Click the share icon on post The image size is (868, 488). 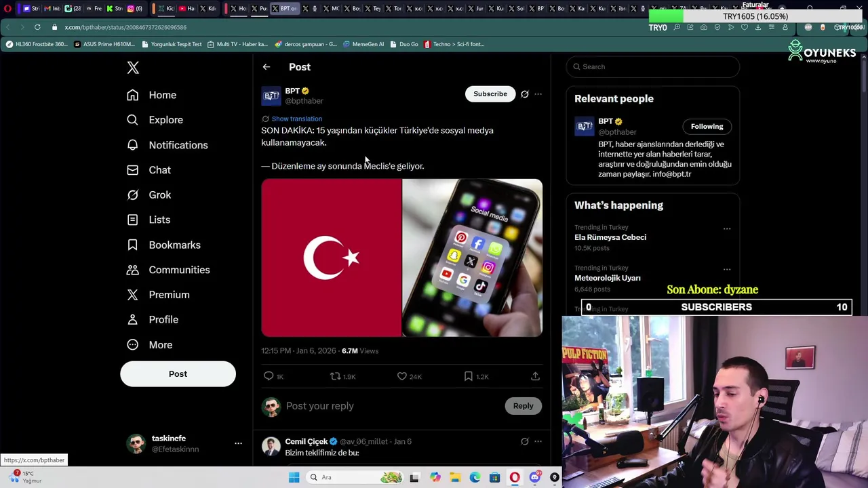click(x=535, y=376)
